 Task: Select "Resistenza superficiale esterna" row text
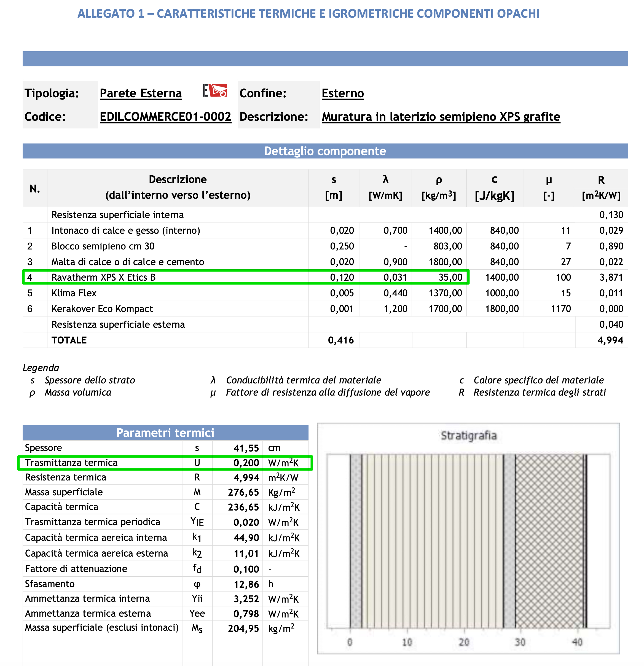(x=118, y=324)
